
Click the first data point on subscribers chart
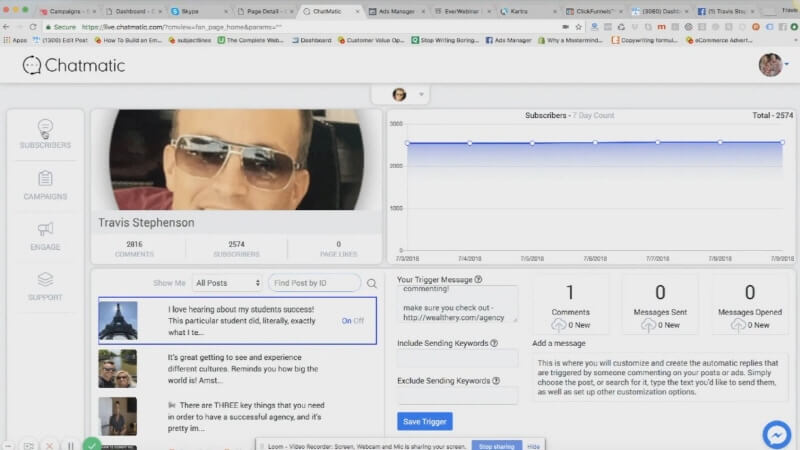[407, 143]
